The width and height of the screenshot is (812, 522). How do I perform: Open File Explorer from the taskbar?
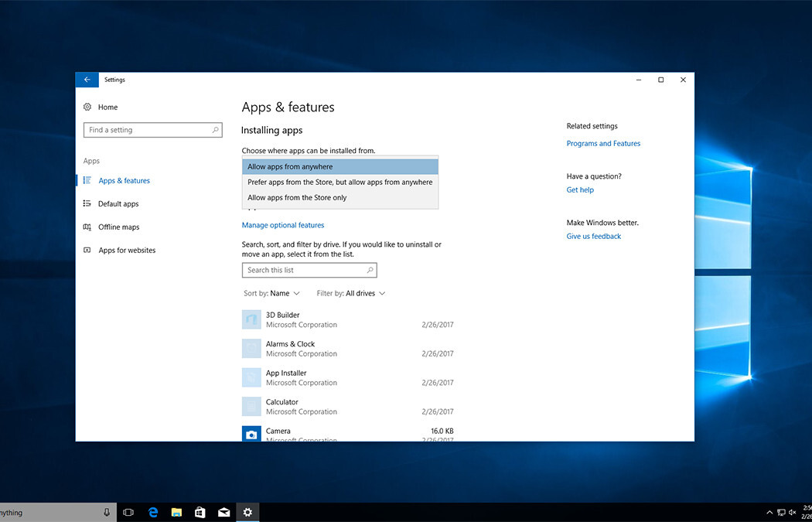coord(176,512)
